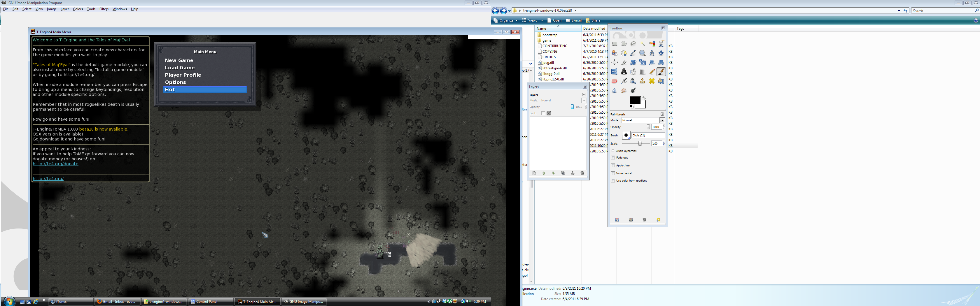This screenshot has height=306, width=980.
Task: Select the Perspective tool
Action: [x=661, y=62]
